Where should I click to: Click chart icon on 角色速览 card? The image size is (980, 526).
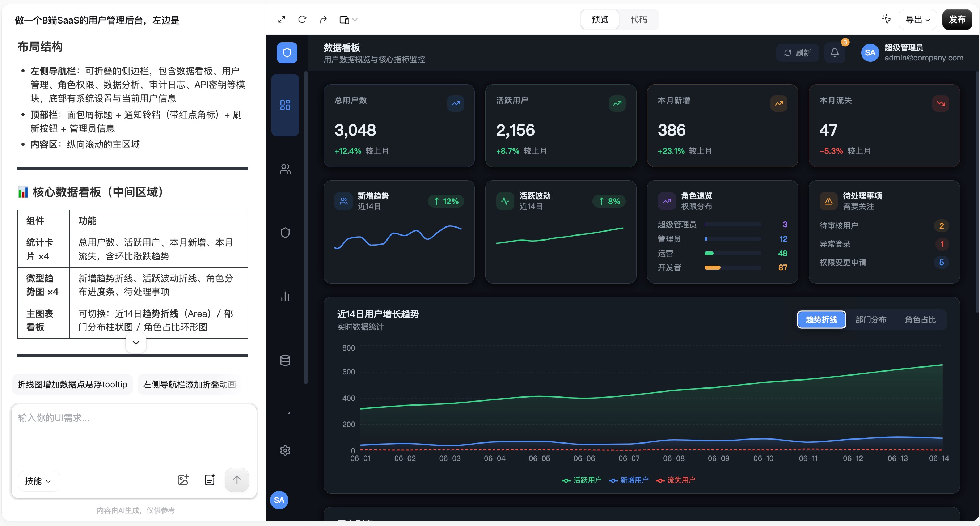(x=667, y=201)
